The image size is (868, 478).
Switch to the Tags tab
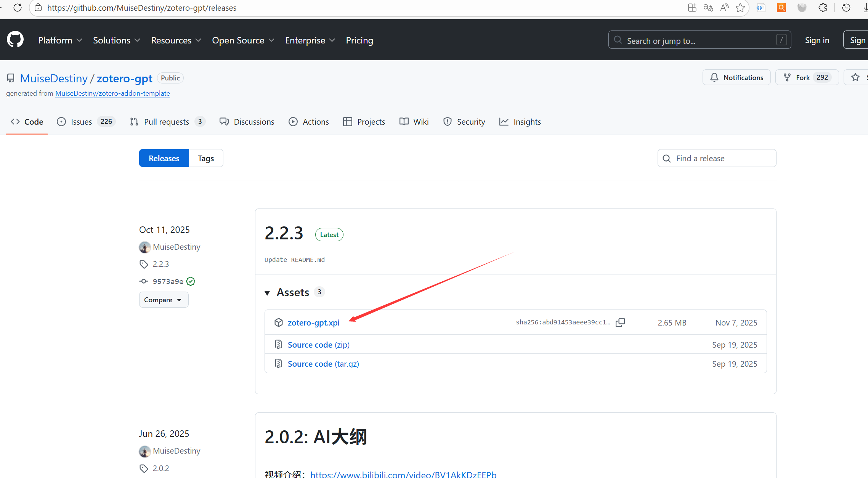(206, 158)
